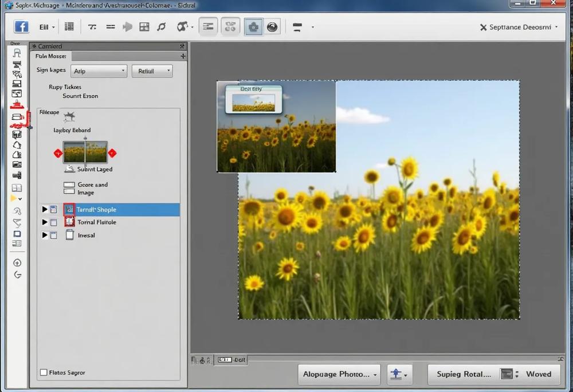Click the music-note loop icon in the toolbar
573x392 pixels.
[162, 27]
